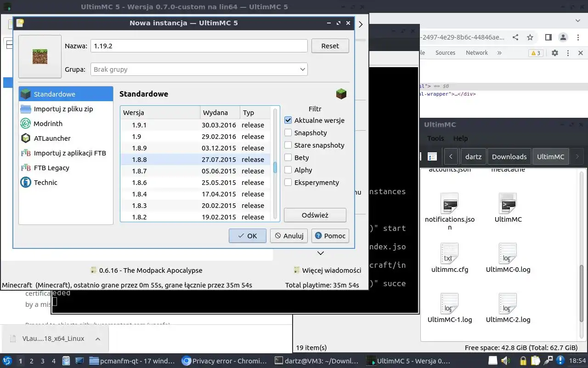Open the Help menu in file manager

pos(460,138)
